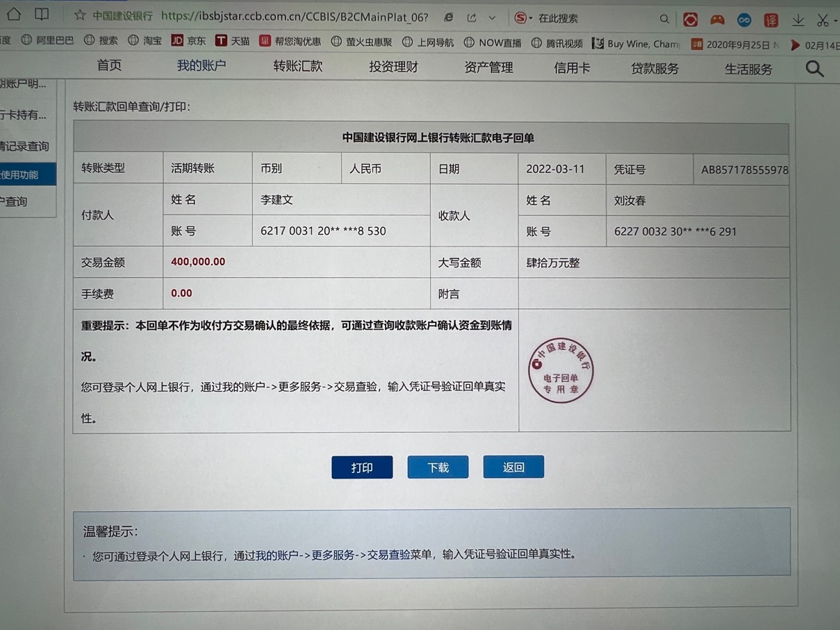Open the Sogou search engine selector
The width and height of the screenshot is (840, 630).
pyautogui.click(x=523, y=18)
